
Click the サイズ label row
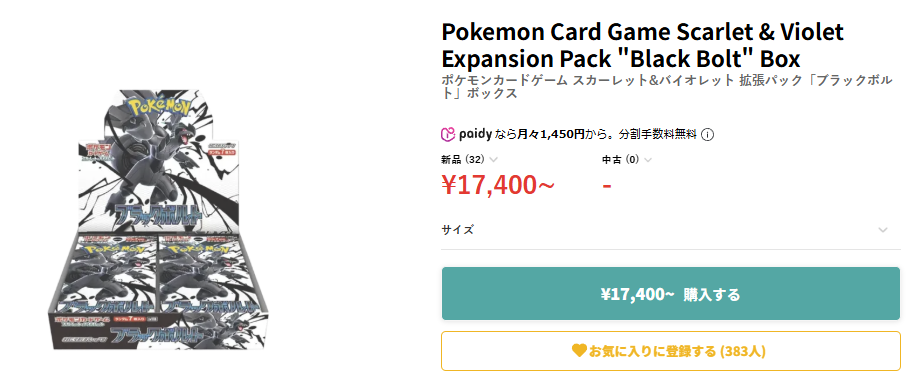point(671,230)
